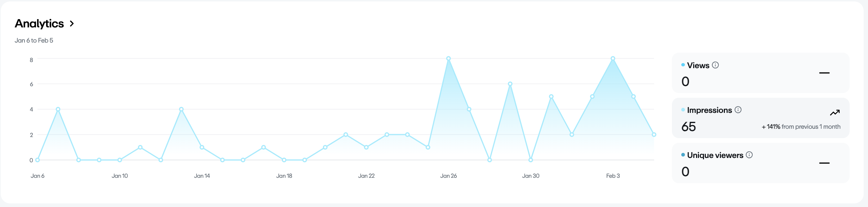Click the info icon next to Views

pyautogui.click(x=716, y=65)
